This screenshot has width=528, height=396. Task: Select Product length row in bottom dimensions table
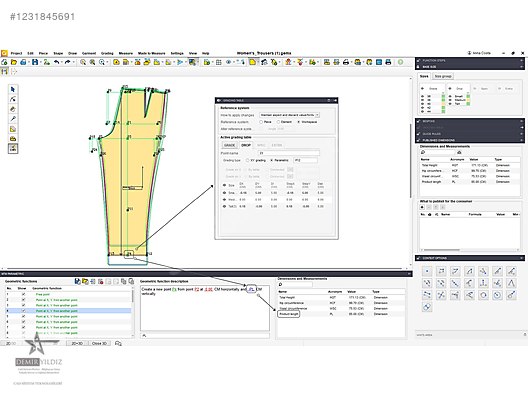[x=341, y=314]
